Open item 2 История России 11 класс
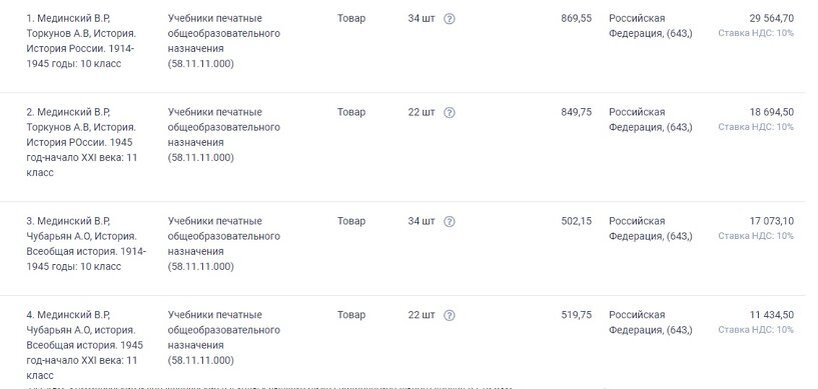The width and height of the screenshot is (818, 389). pyautogui.click(x=82, y=142)
